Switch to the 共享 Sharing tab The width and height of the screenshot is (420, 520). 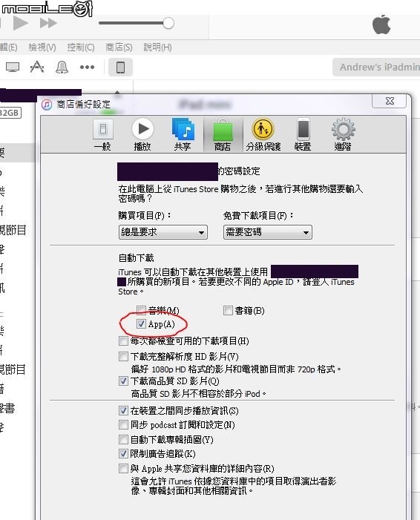pos(183,135)
